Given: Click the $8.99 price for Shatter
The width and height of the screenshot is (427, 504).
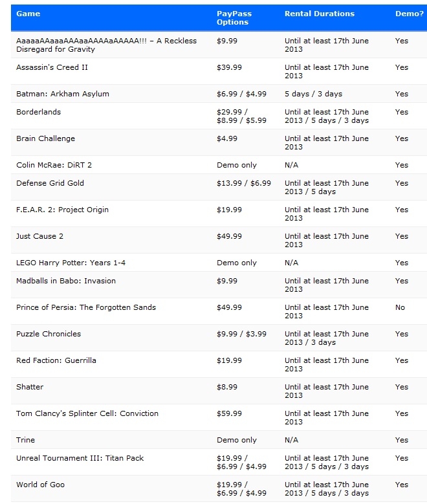Looking at the screenshot, I should [227, 387].
